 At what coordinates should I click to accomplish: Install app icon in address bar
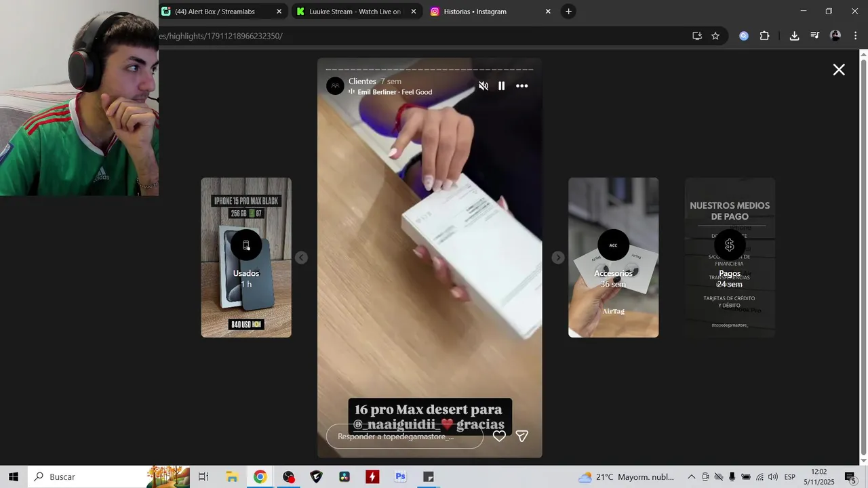coord(697,36)
